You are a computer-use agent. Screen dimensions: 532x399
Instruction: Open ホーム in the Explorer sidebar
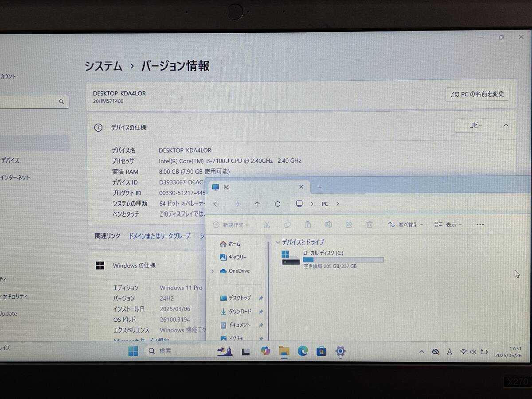pyautogui.click(x=230, y=244)
